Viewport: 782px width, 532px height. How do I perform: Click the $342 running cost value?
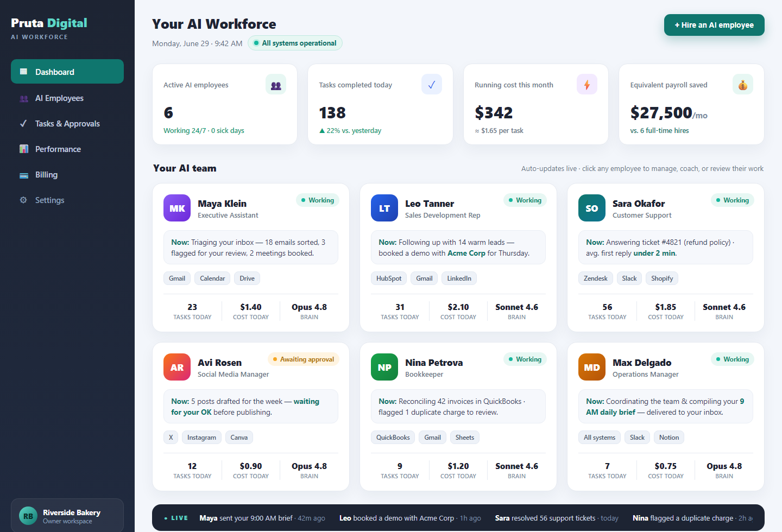coord(494,113)
